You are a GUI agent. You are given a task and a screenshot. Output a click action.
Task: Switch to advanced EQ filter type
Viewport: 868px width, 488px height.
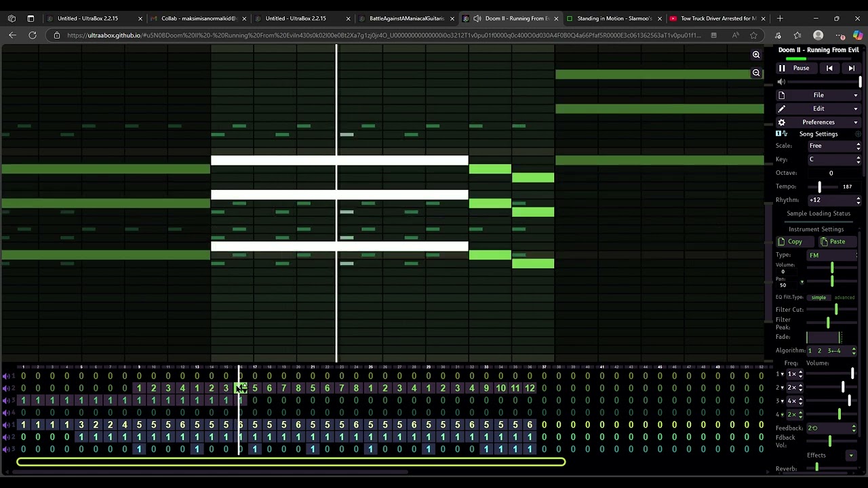(x=844, y=298)
